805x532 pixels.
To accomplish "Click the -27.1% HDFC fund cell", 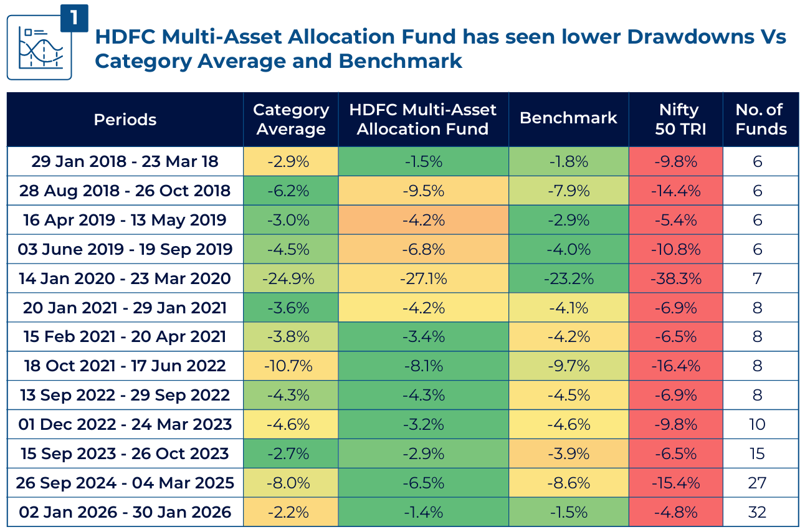I will pyautogui.click(x=423, y=278).
